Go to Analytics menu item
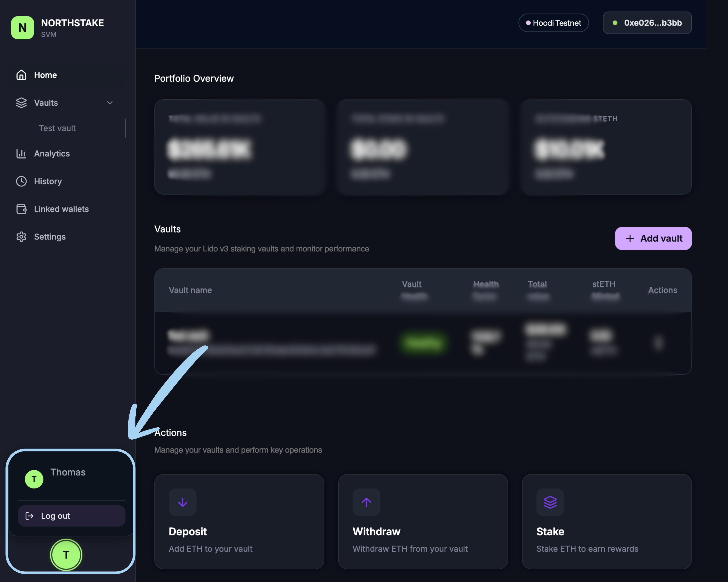The height and width of the screenshot is (582, 728). pyautogui.click(x=52, y=154)
